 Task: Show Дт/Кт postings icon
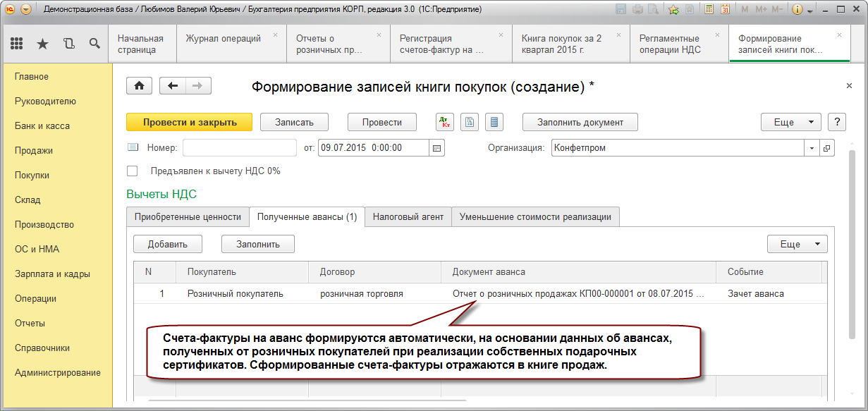click(x=445, y=122)
